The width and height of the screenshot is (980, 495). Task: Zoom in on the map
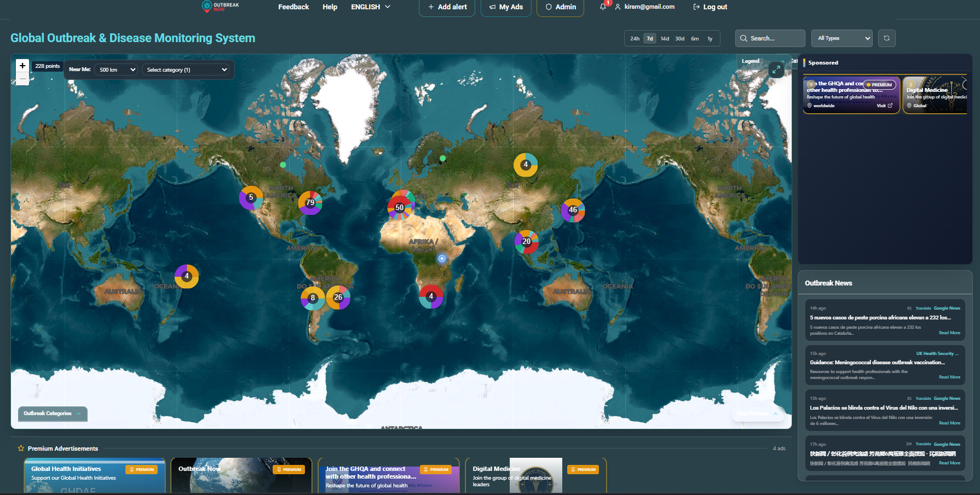pos(22,66)
